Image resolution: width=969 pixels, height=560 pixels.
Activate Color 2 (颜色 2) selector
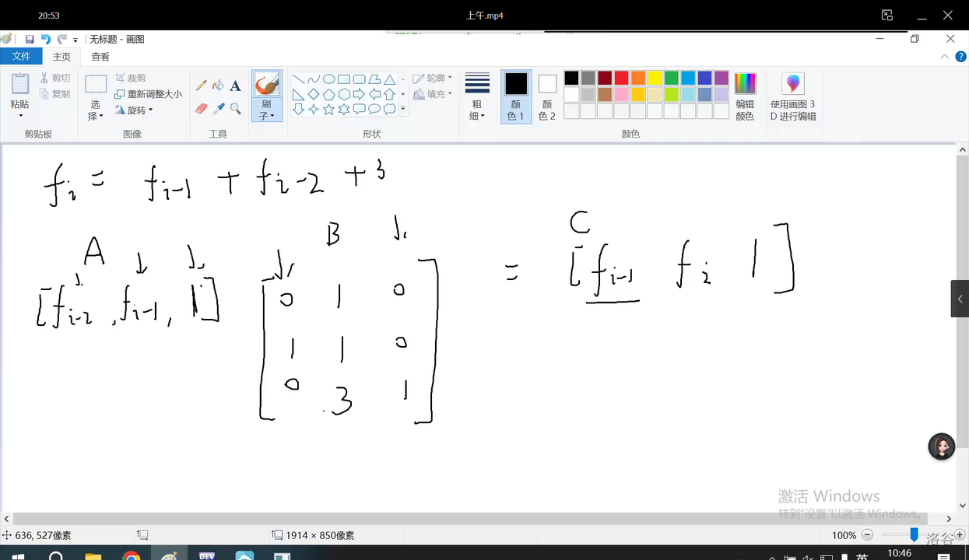[x=547, y=96]
